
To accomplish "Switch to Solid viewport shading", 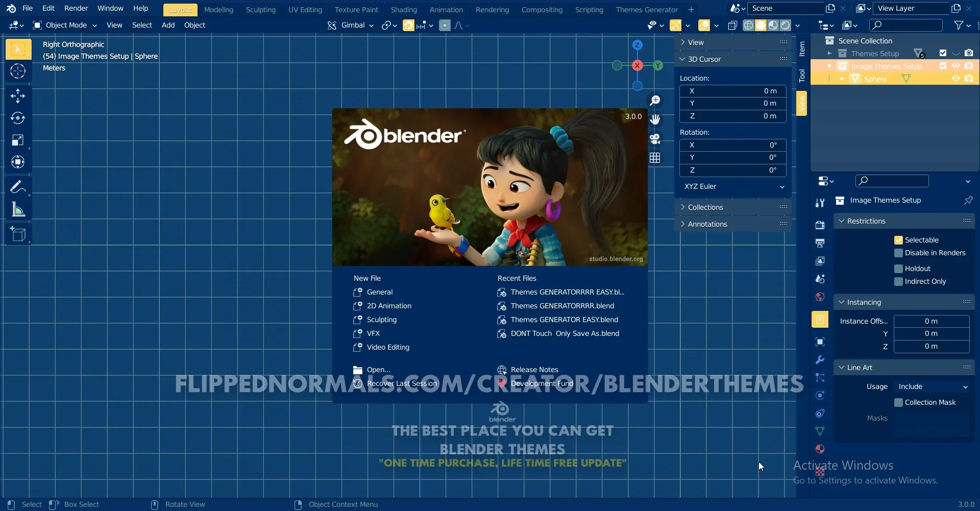I will tap(761, 25).
